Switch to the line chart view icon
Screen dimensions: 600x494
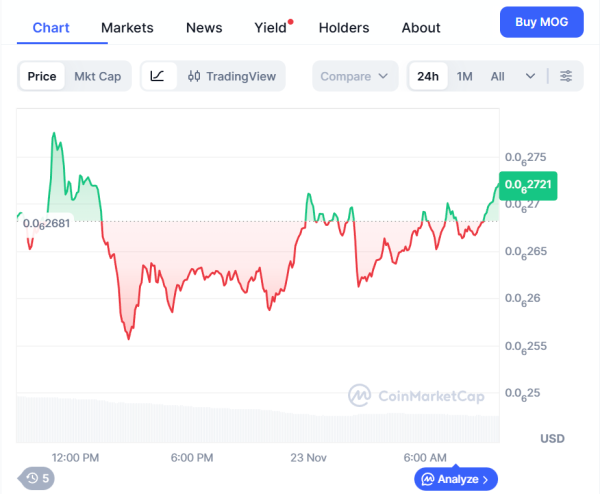tap(158, 76)
